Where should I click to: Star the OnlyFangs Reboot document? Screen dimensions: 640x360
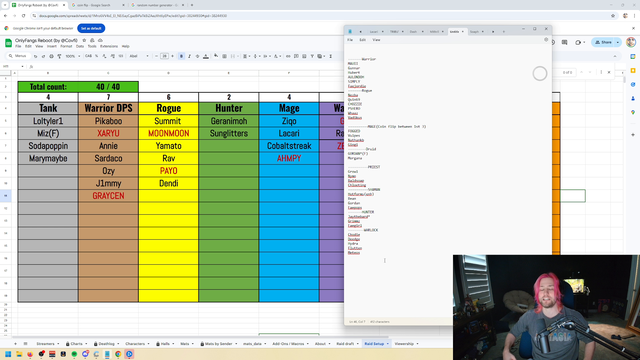[x=84, y=40]
